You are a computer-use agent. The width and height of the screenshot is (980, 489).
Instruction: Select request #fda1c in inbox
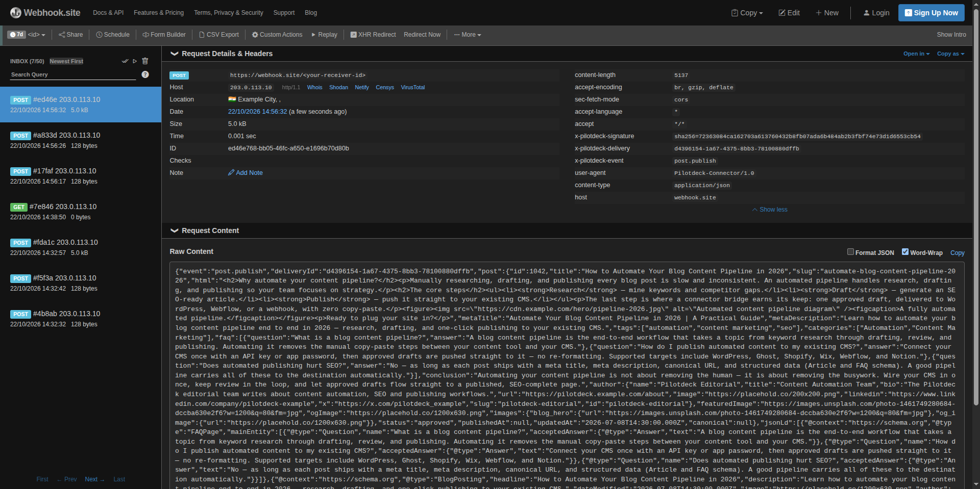click(x=81, y=247)
